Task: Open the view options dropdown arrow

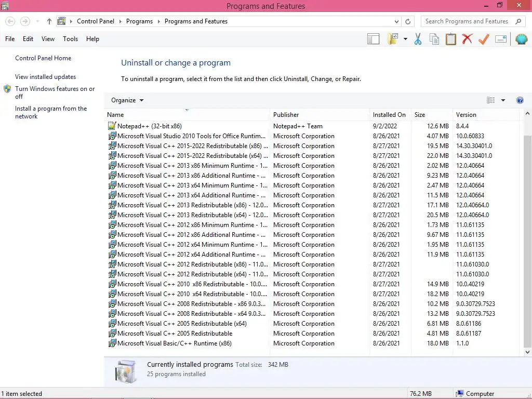Action: click(503, 100)
